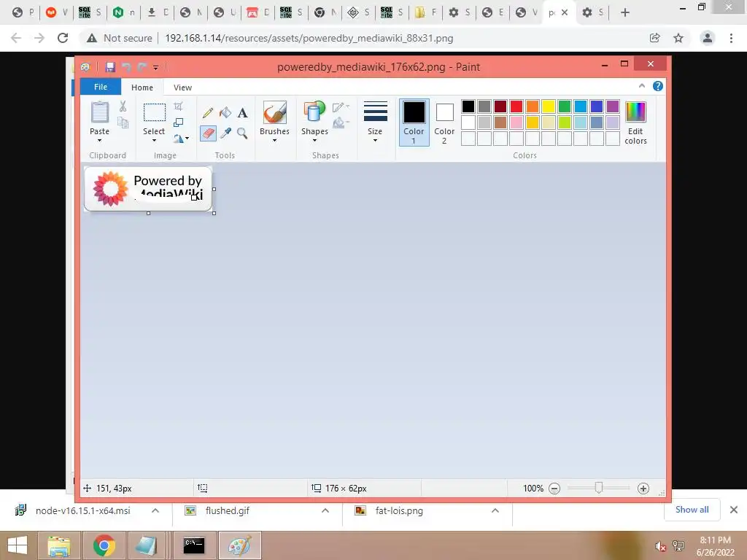
Task: Click the Cut scissors icon
Action: [x=123, y=106]
